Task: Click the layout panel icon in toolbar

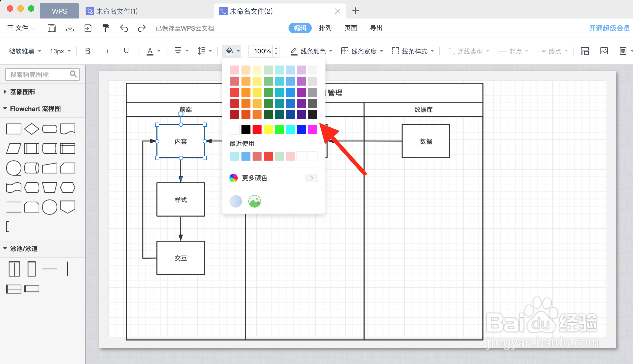Action: pyautogui.click(x=585, y=51)
